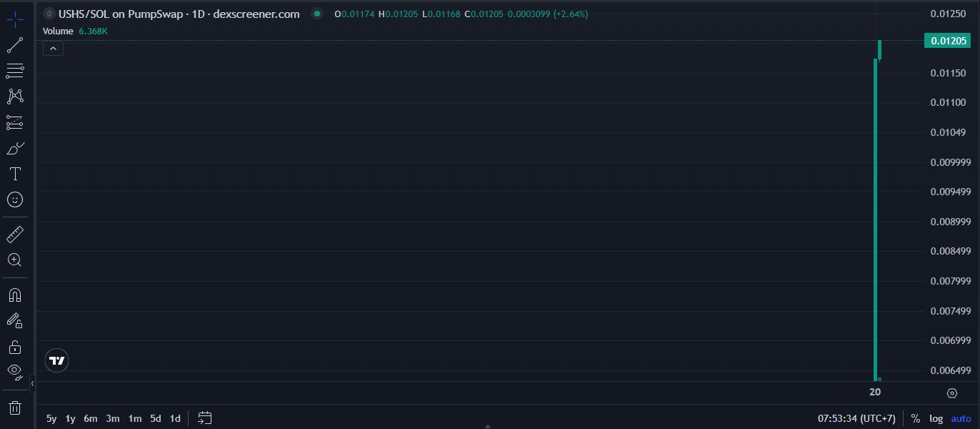Toggle percent scale mode
The image size is (980, 429).
coord(915,418)
